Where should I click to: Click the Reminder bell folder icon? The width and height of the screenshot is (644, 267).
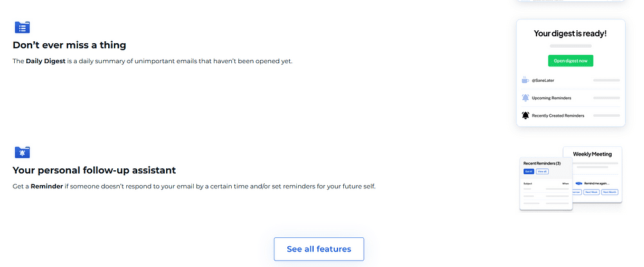coord(22,152)
